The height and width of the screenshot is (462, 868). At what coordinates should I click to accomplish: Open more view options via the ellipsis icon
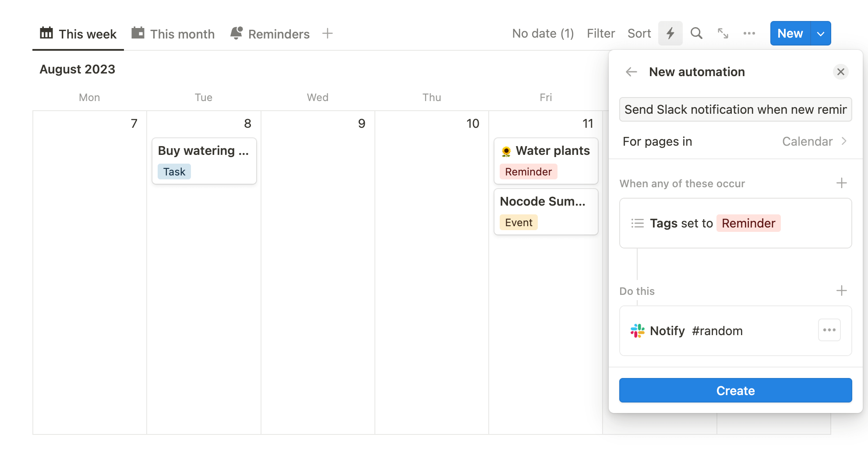pos(749,33)
